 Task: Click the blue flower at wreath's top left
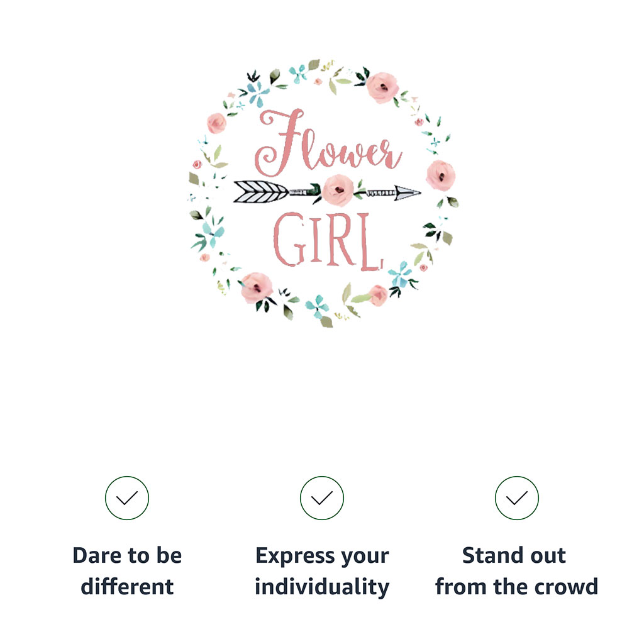[258, 94]
